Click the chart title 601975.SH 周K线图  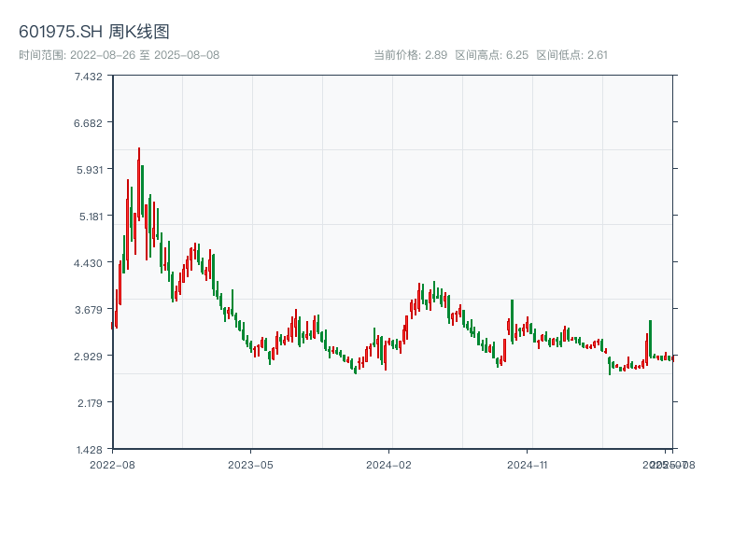(x=94, y=32)
